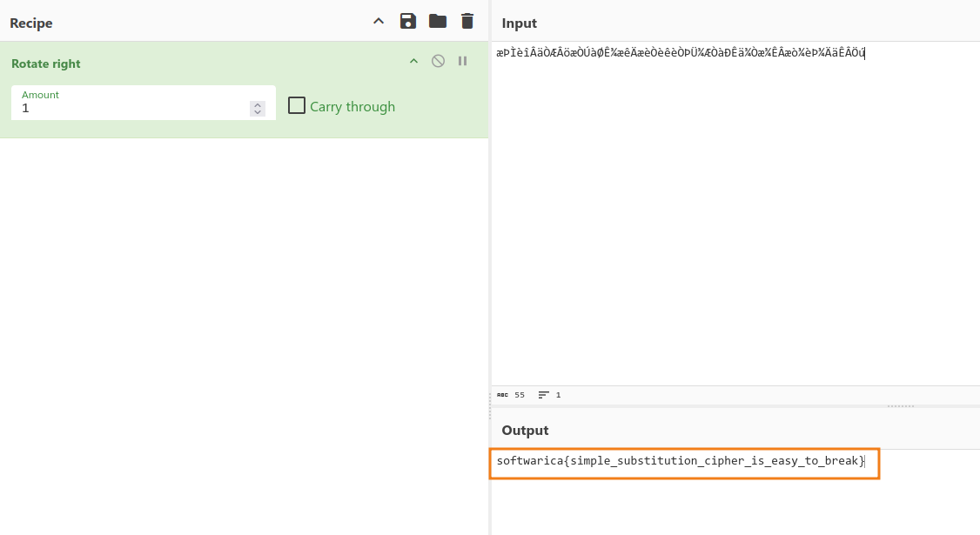Select the Output pane title
The width and height of the screenshot is (980, 535).
525,431
